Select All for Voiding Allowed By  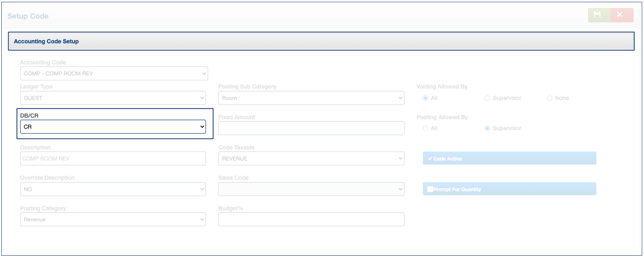(x=426, y=98)
